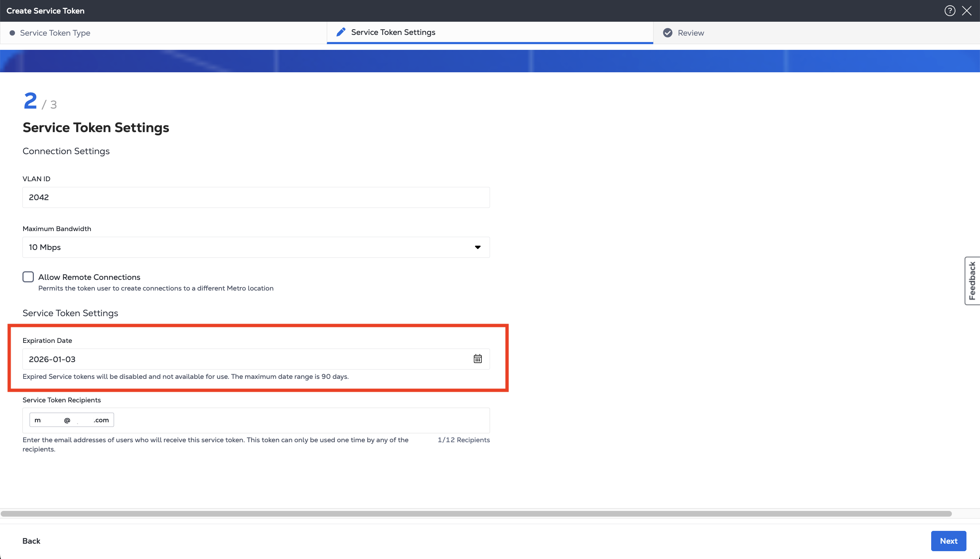Expand the Maximum Bandwidth dropdown arrow
This screenshot has width=980, height=559.
coord(478,247)
